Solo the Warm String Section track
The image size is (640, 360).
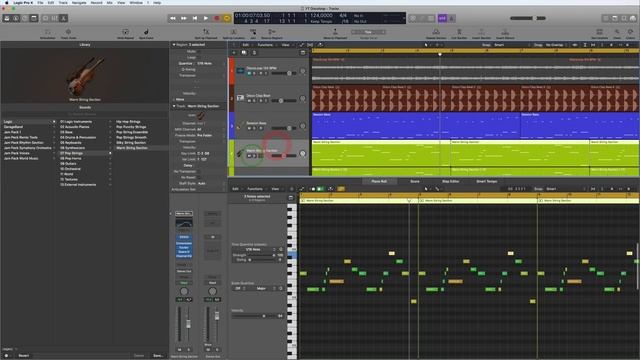pyautogui.click(x=254, y=156)
